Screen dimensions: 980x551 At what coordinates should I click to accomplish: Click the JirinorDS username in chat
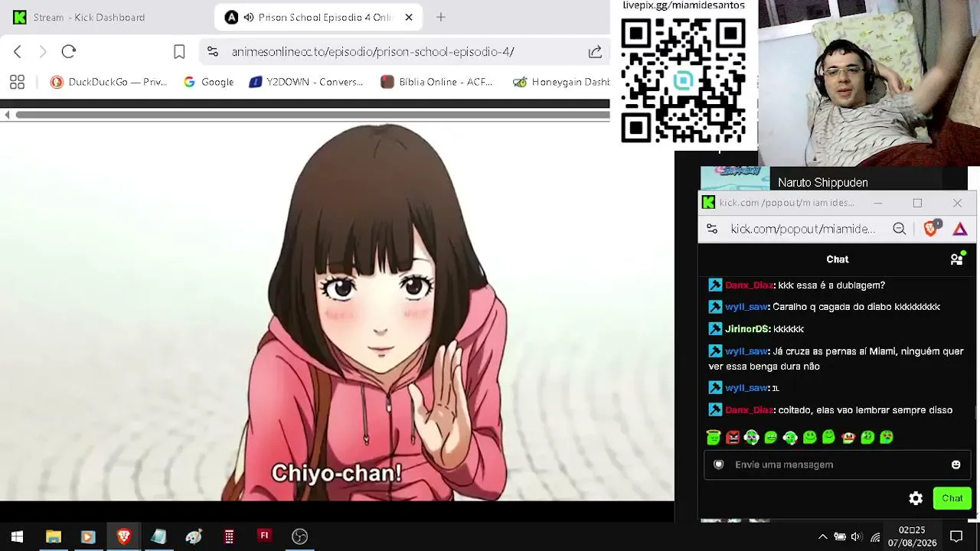pos(747,329)
